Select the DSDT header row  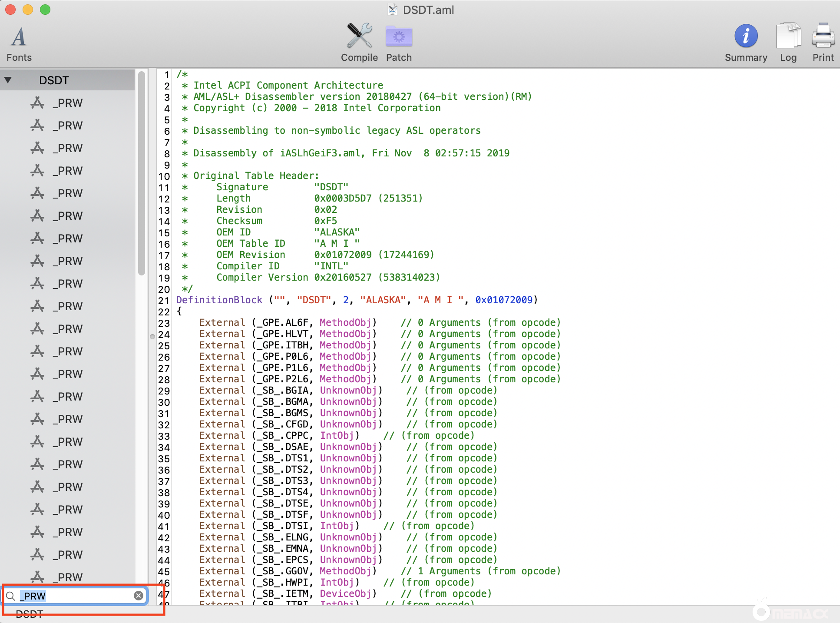54,80
